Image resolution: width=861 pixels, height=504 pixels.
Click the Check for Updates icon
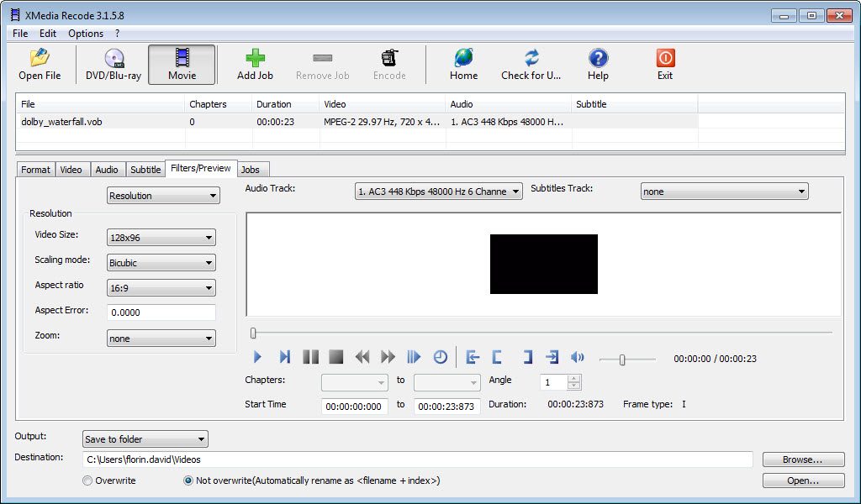pos(531,65)
